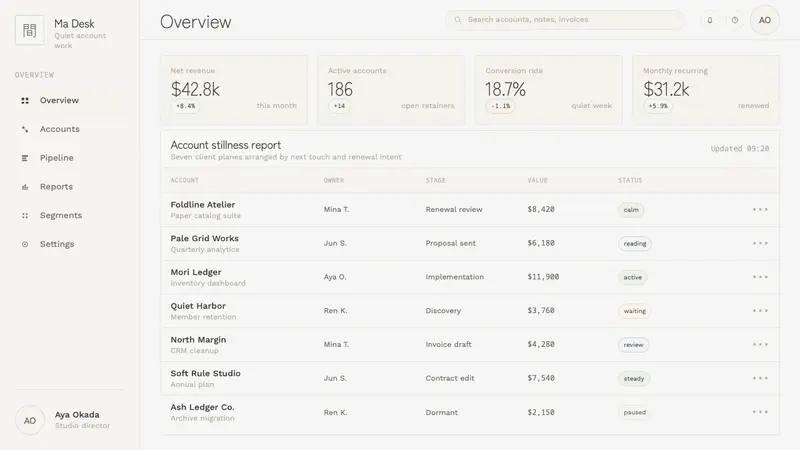Open Settings in the sidebar
Image resolution: width=800 pixels, height=450 pixels.
(70, 244)
